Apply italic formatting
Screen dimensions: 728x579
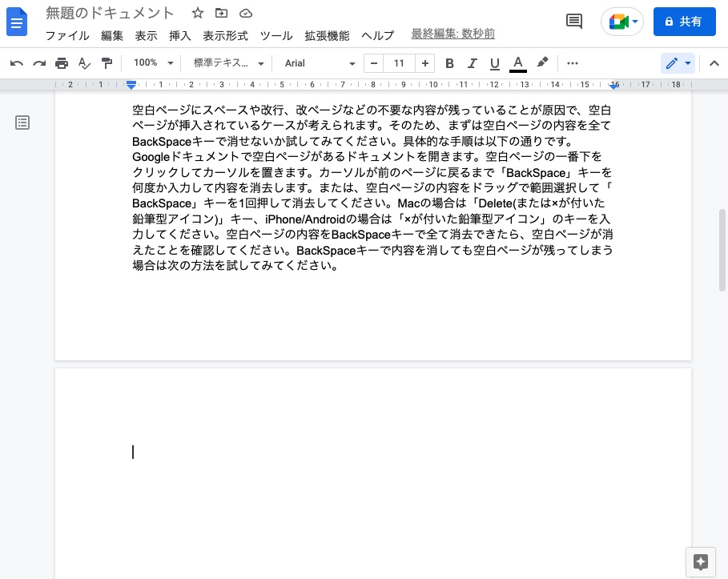click(x=473, y=62)
